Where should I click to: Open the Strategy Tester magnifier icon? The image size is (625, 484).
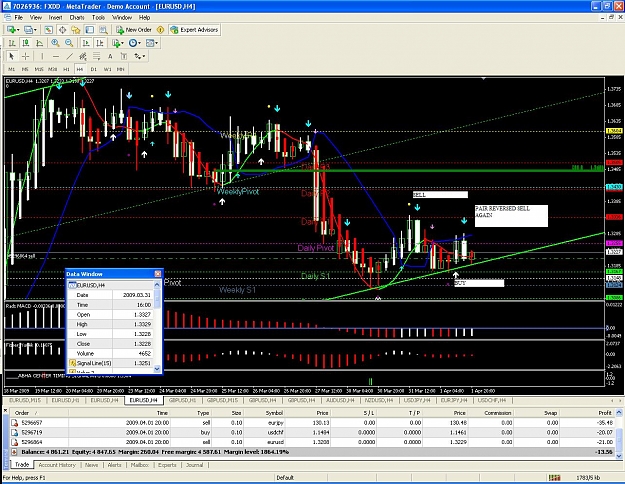103,30
